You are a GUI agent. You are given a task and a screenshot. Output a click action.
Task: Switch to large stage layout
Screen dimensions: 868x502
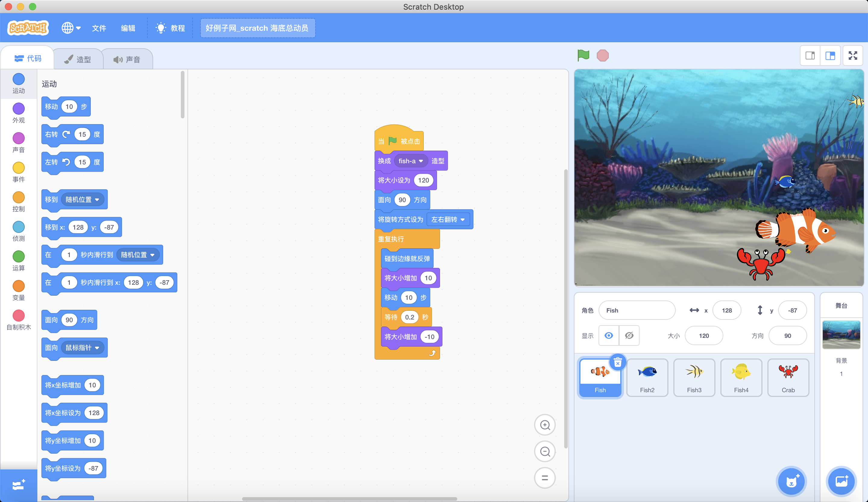point(830,56)
